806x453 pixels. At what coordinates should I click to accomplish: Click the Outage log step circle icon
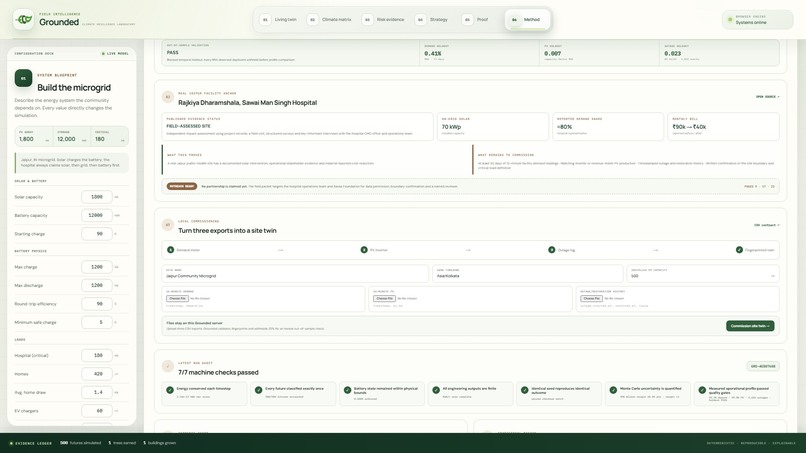(x=552, y=250)
